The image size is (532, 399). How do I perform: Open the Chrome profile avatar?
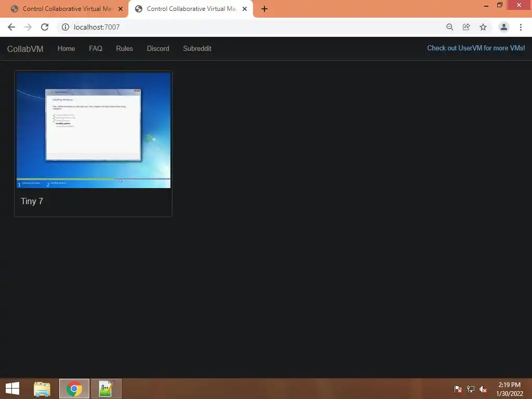click(504, 27)
